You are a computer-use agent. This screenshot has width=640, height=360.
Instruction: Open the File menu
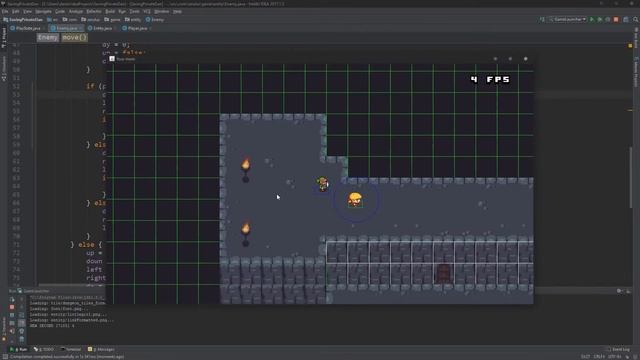(5, 11)
